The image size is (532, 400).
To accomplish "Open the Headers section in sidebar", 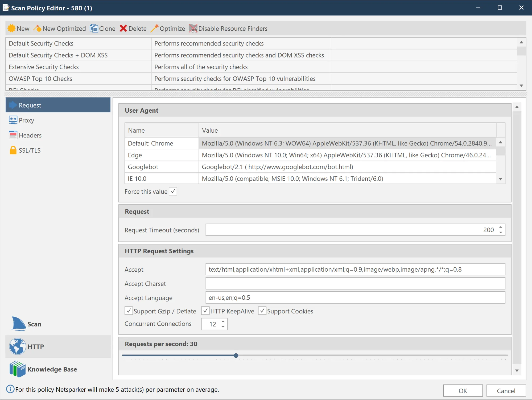I will (30, 135).
